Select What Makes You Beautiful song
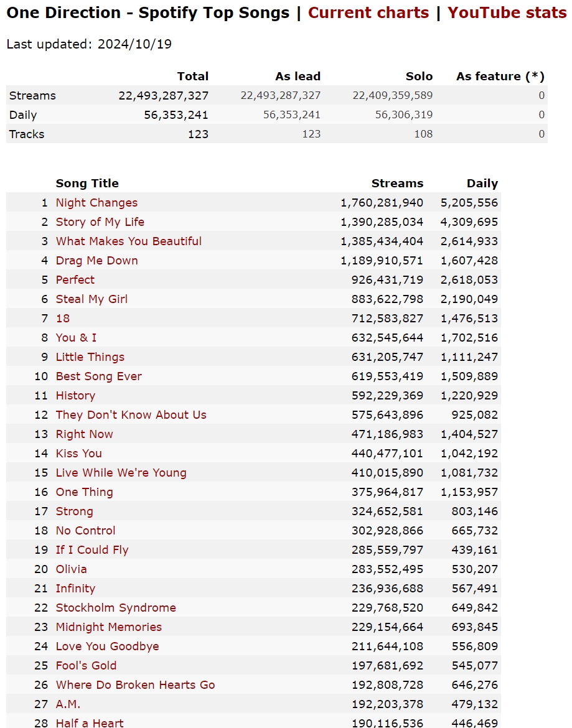 [x=129, y=241]
